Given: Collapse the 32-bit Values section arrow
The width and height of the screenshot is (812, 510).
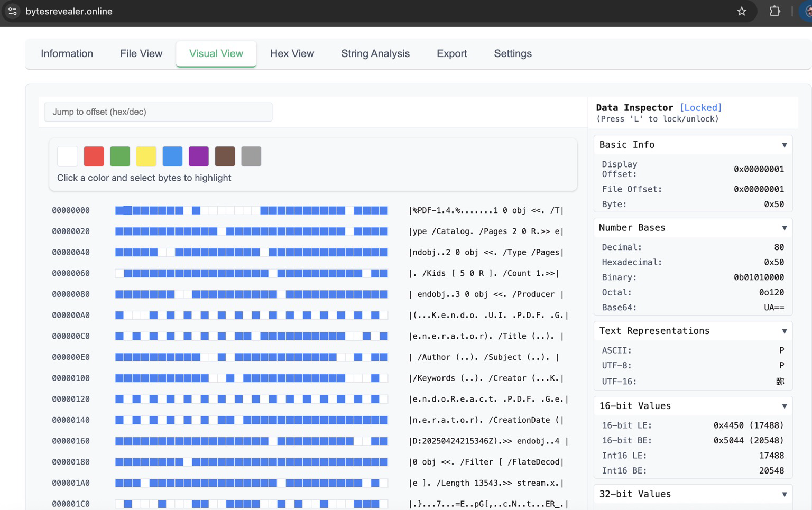Looking at the screenshot, I should pos(784,494).
